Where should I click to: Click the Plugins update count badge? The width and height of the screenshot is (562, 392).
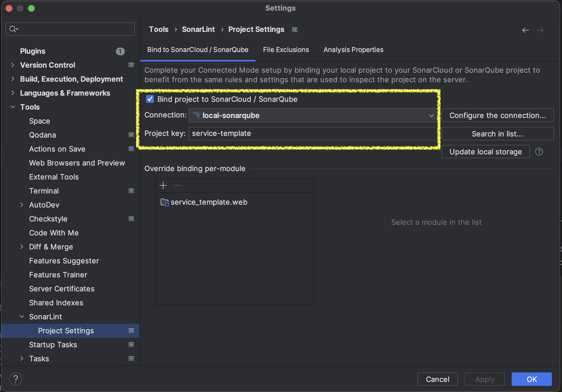[120, 51]
